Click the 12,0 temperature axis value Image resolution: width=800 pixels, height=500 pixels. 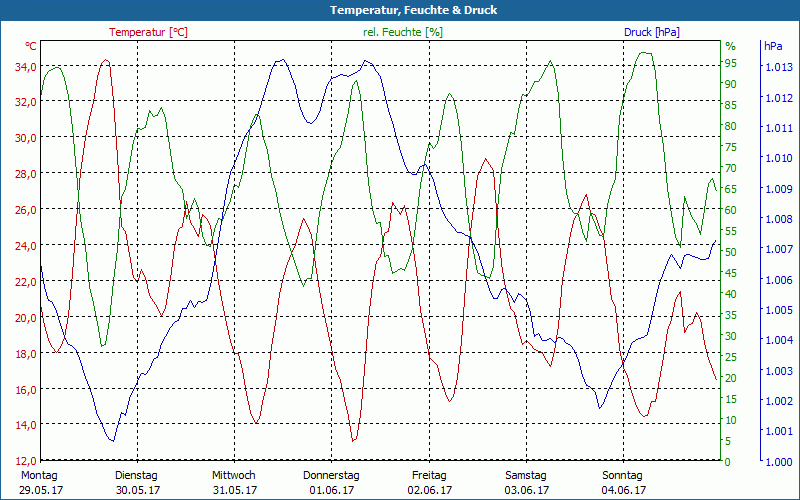pyautogui.click(x=26, y=461)
